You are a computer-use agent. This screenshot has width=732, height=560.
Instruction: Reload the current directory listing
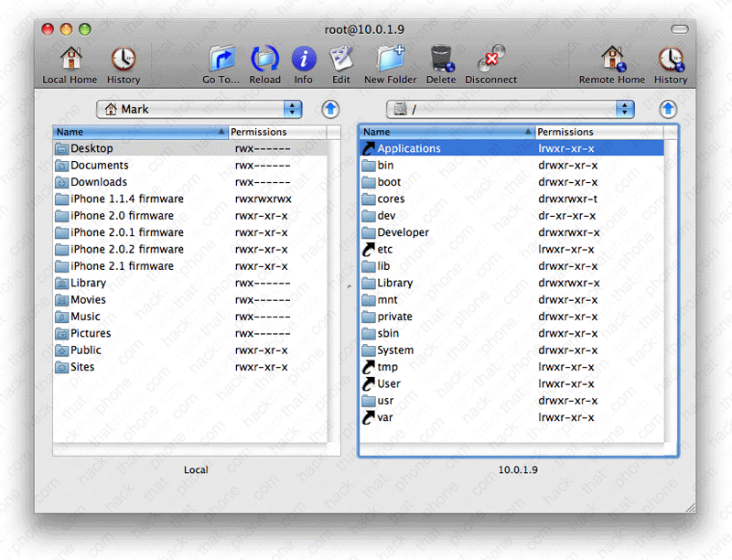point(264,60)
